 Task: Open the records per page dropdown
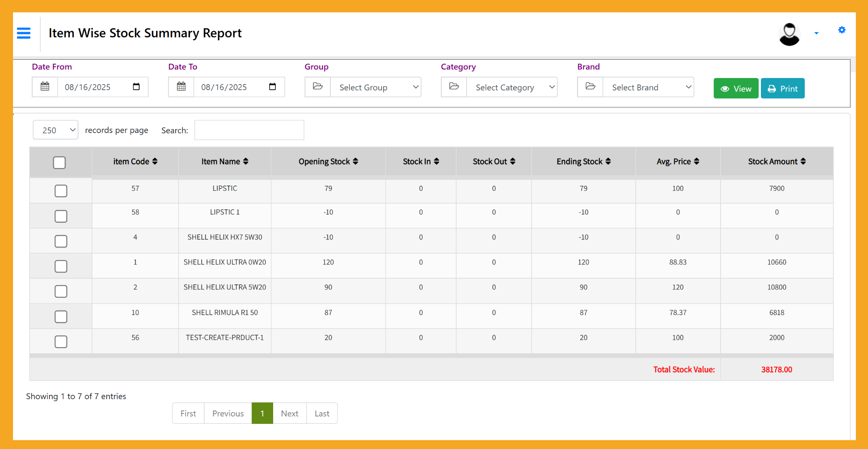[55, 130]
